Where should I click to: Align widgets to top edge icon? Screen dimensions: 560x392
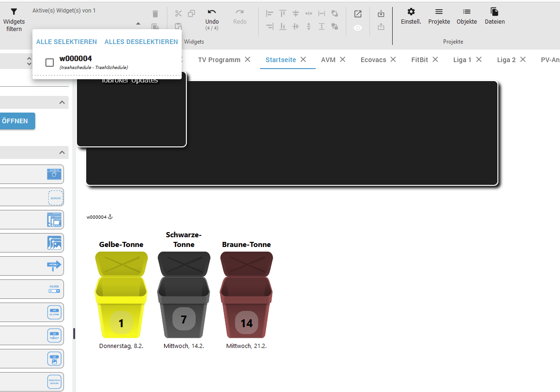click(283, 13)
